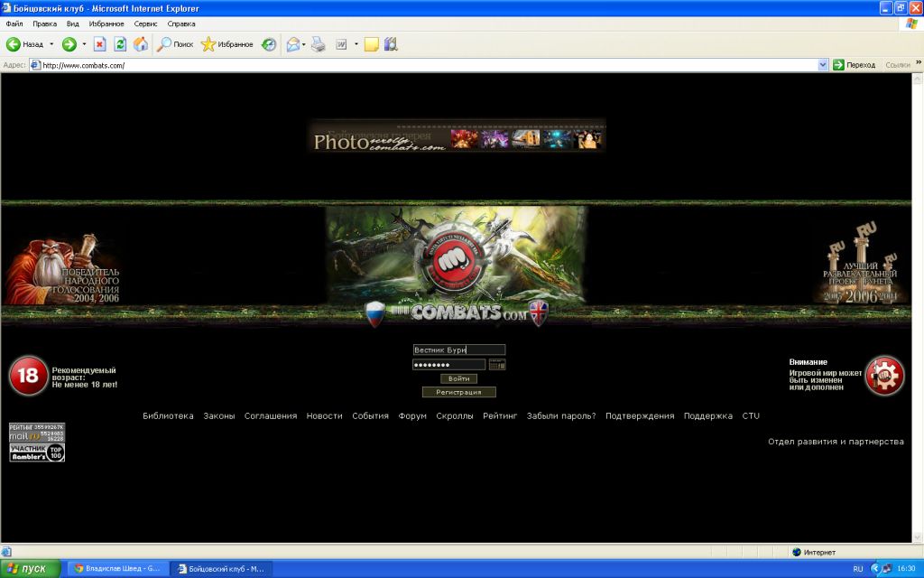Click the mail.ru rating badge
Screen dimensions: 924x578
coord(36,433)
